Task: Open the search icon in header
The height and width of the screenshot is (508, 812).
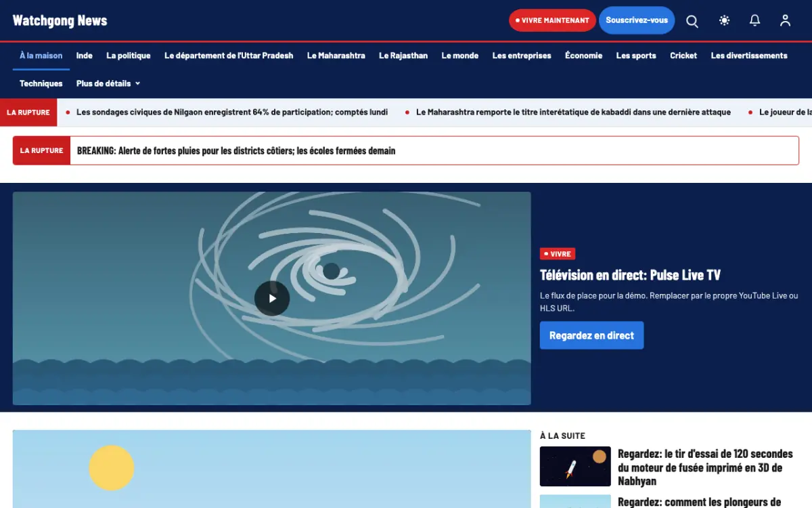Action: tap(692, 21)
